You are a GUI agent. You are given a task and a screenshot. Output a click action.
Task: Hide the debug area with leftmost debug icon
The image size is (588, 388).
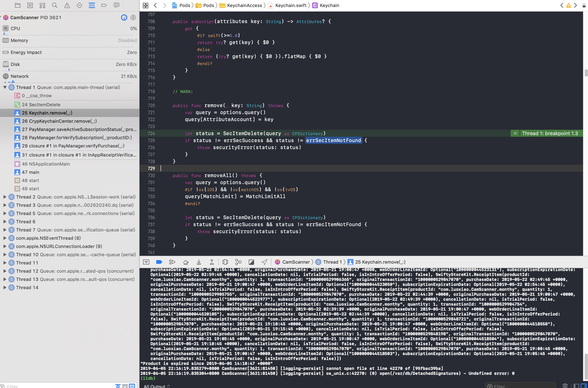146,262
